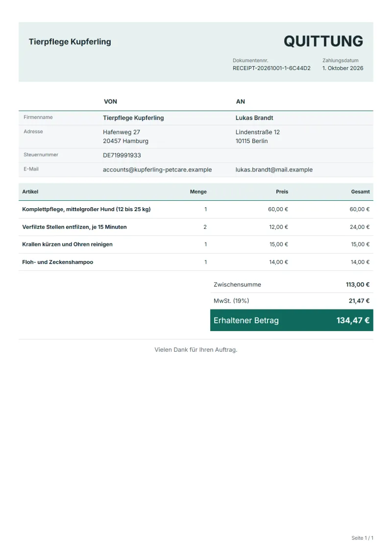The width and height of the screenshot is (392, 554).
Task: Click the 15,00 € total for Krallen kürzen
Action: tap(360, 244)
